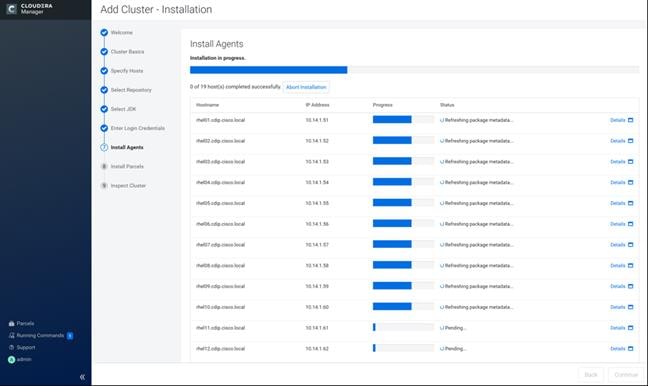The image size is (648, 386).
Task: Click the Hostname column header
Action: (x=207, y=105)
